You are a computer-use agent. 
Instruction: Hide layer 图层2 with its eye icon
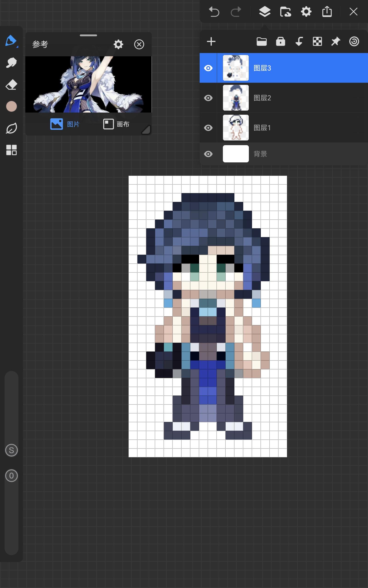coord(208,98)
